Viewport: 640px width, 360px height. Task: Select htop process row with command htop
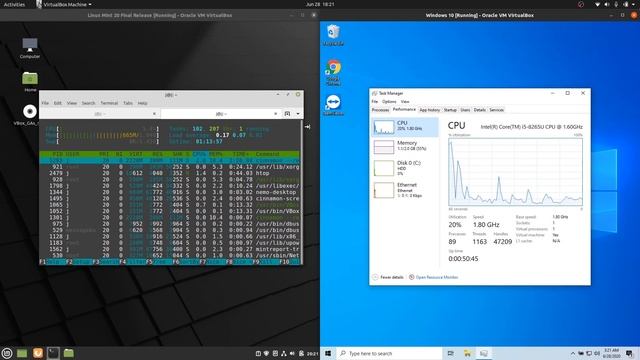pyautogui.click(x=170, y=173)
